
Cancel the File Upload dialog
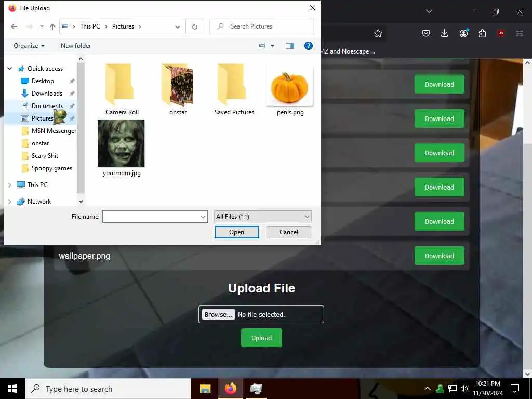pos(289,232)
